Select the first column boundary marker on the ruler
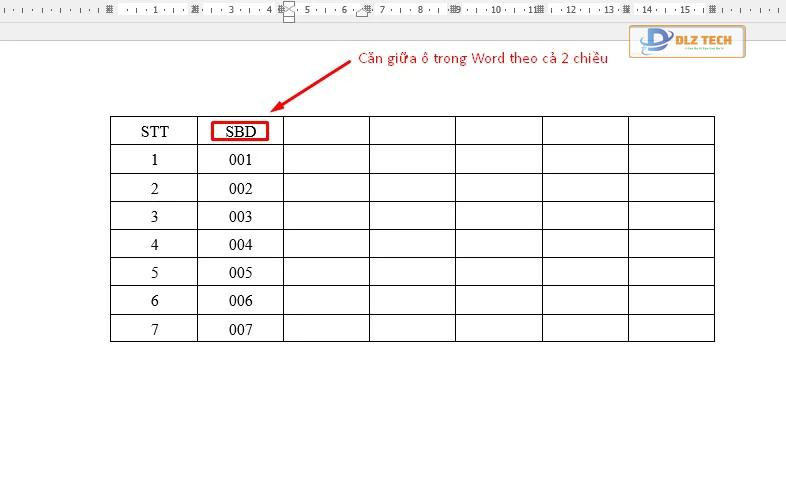 click(109, 9)
